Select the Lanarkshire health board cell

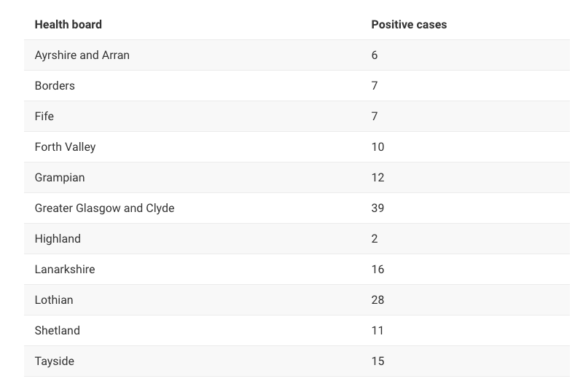tap(65, 270)
